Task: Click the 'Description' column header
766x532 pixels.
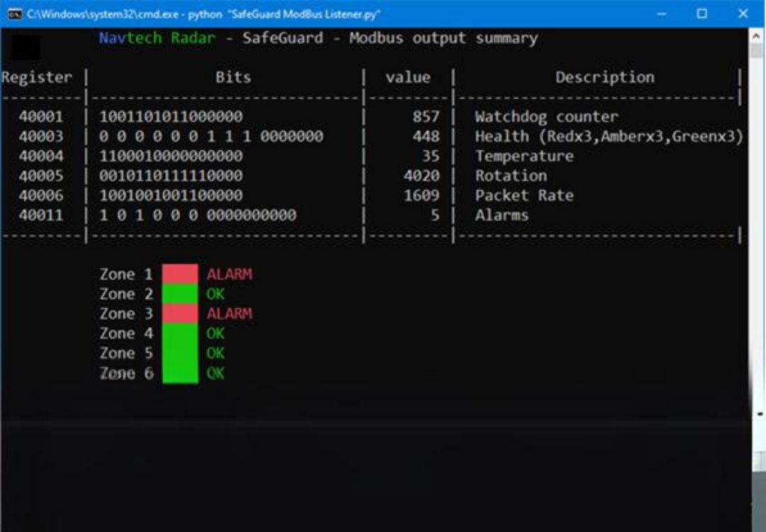Action: (605, 77)
